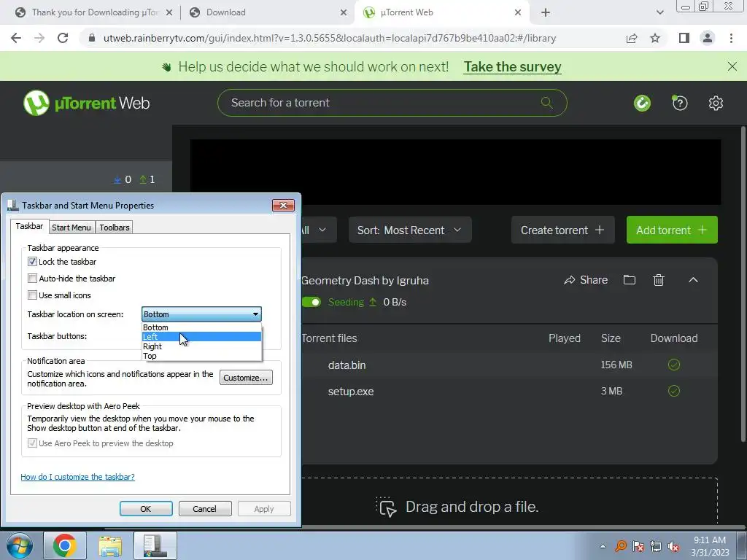Open folder icon for Geometry Dash torrent
The height and width of the screenshot is (560, 747).
(630, 280)
